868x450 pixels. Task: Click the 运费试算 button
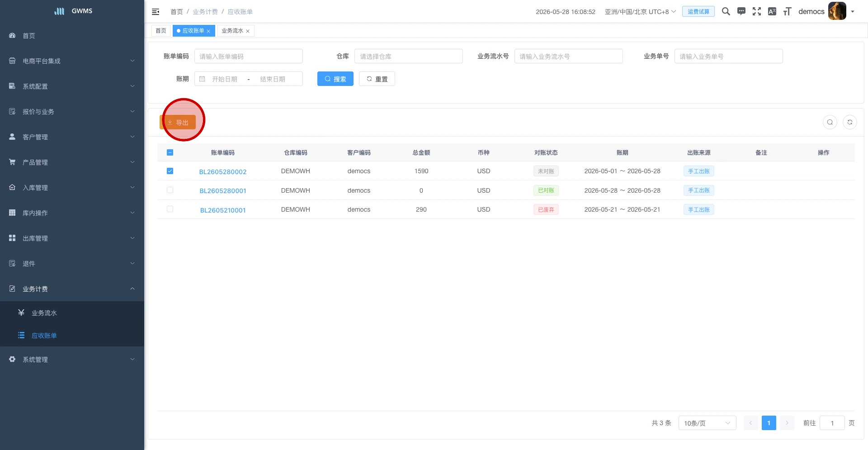698,11
